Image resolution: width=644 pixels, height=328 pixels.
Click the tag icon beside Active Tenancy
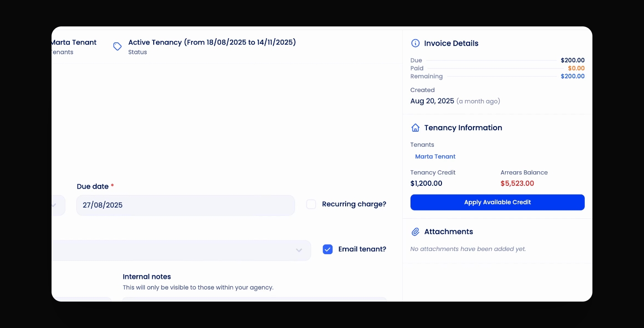click(117, 46)
